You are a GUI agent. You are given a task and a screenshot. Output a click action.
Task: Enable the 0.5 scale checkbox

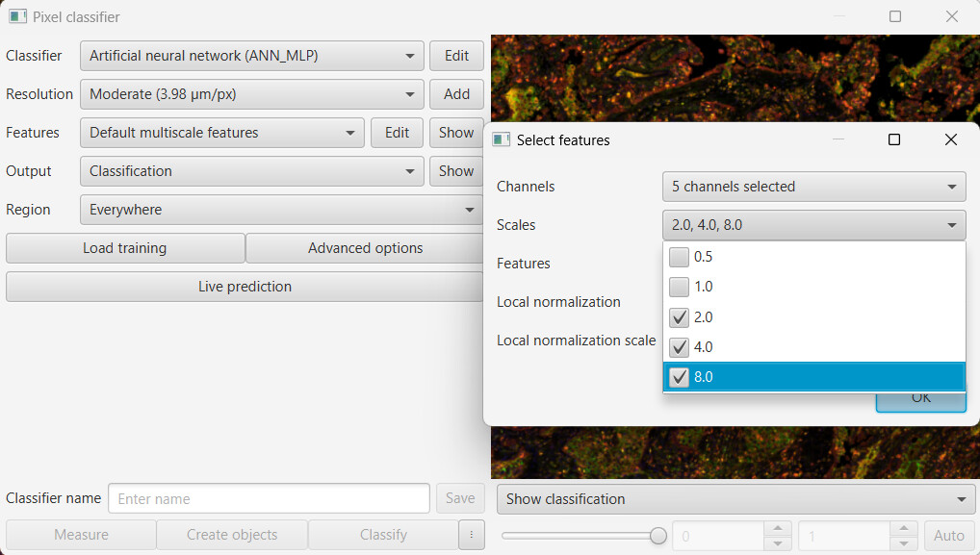click(x=680, y=257)
